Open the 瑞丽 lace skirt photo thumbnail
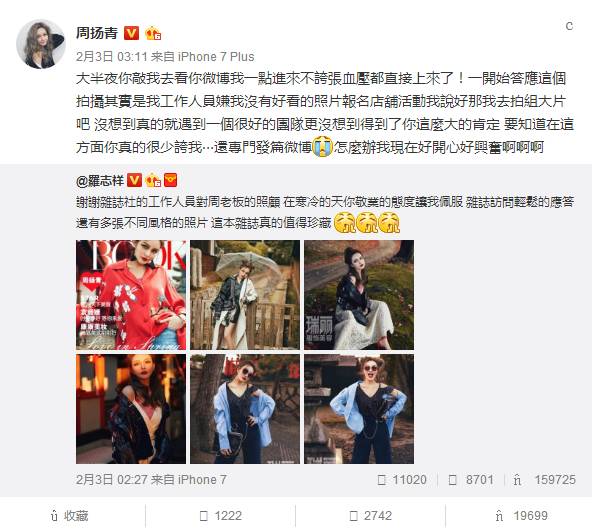The width and height of the screenshot is (592, 530). (359, 295)
